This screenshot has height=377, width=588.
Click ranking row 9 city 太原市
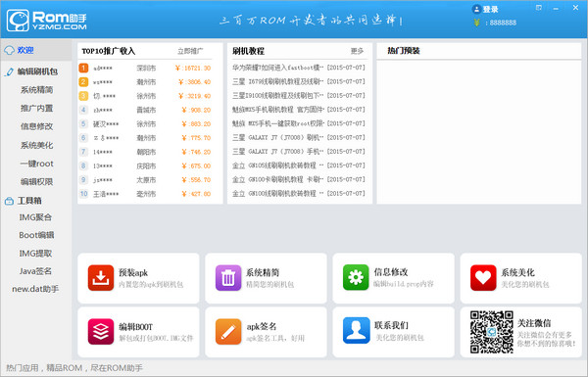[x=145, y=180]
